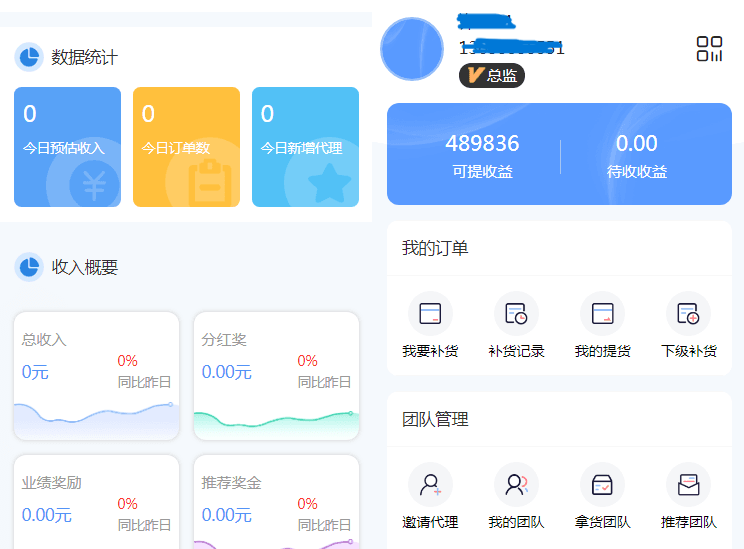Tap the profile avatar circle

pyautogui.click(x=412, y=49)
